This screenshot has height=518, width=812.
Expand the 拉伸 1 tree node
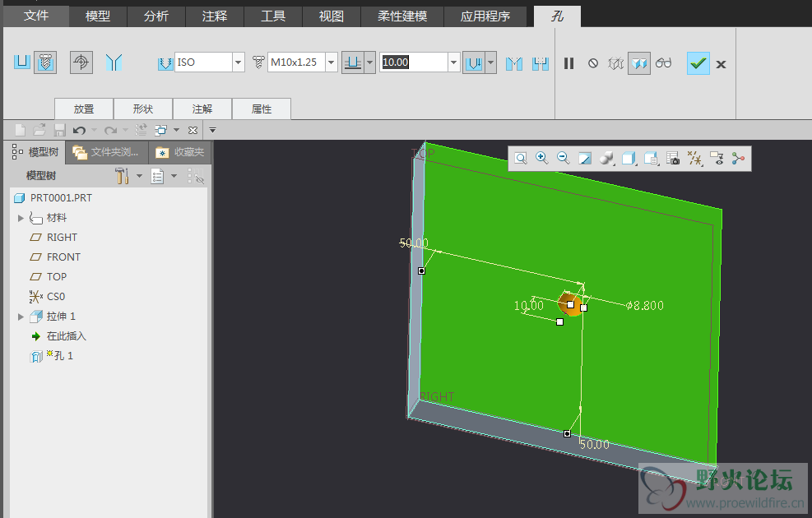(21, 317)
